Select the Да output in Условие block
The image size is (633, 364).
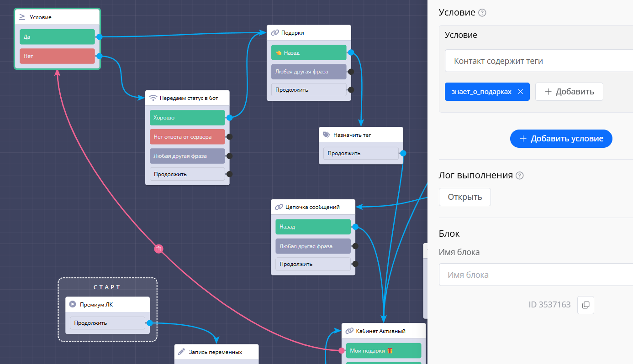[57, 37]
